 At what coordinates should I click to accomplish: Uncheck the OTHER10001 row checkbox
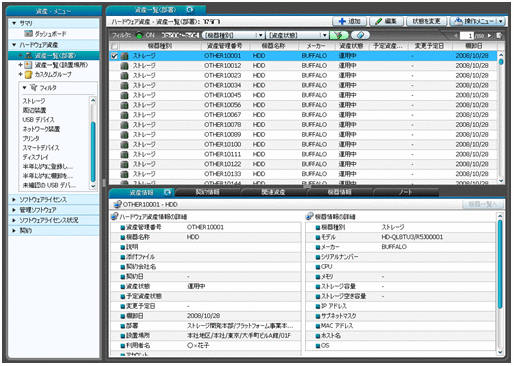tap(114, 56)
